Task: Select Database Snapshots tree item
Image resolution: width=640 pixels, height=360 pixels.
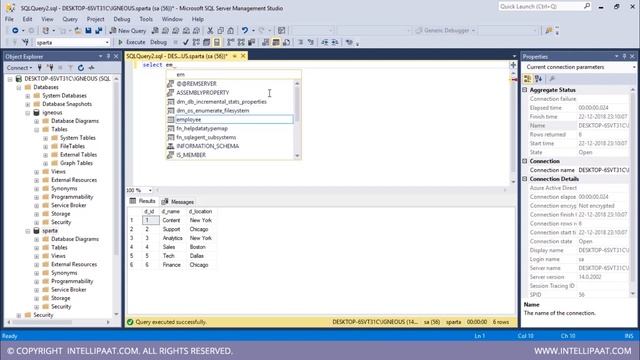Action: 67,104
